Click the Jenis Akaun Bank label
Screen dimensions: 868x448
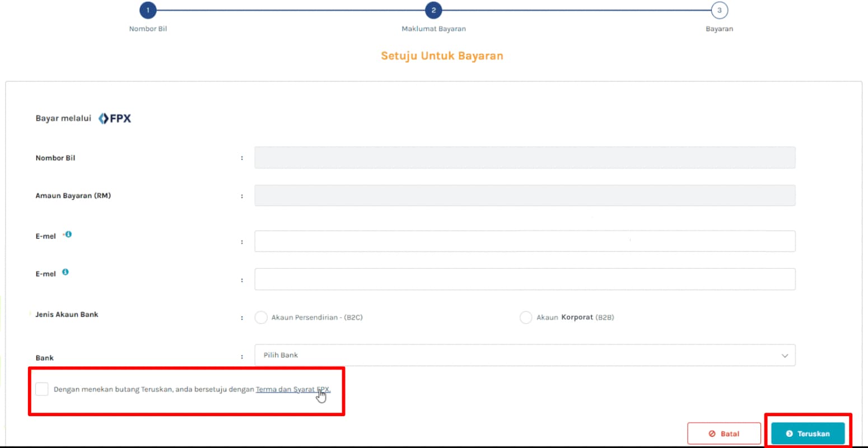[67, 314]
